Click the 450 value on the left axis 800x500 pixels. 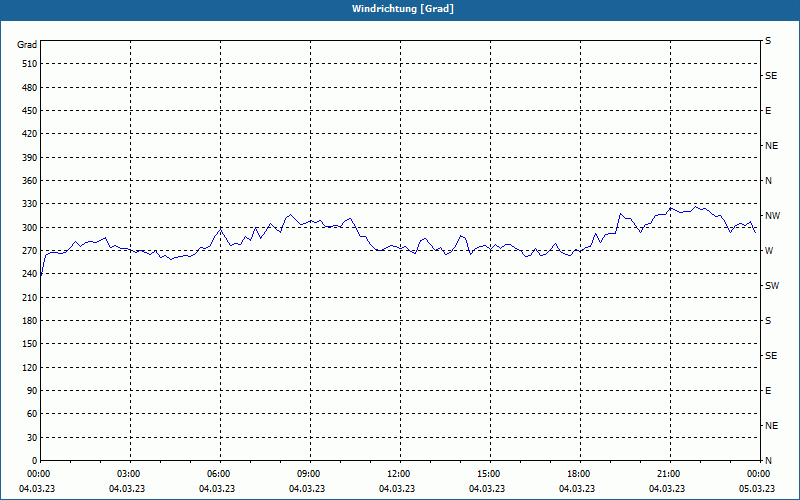(x=30, y=111)
